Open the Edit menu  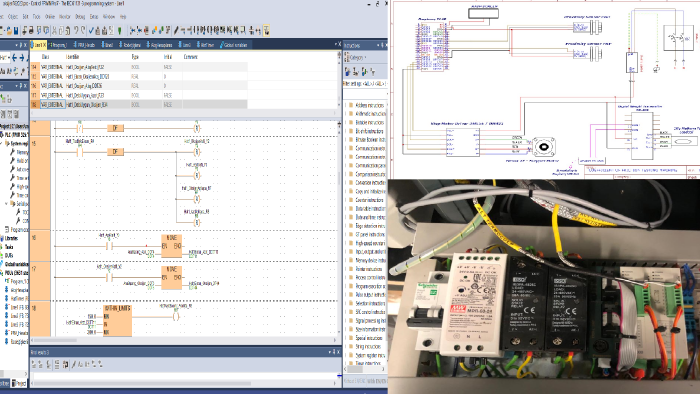[25, 17]
